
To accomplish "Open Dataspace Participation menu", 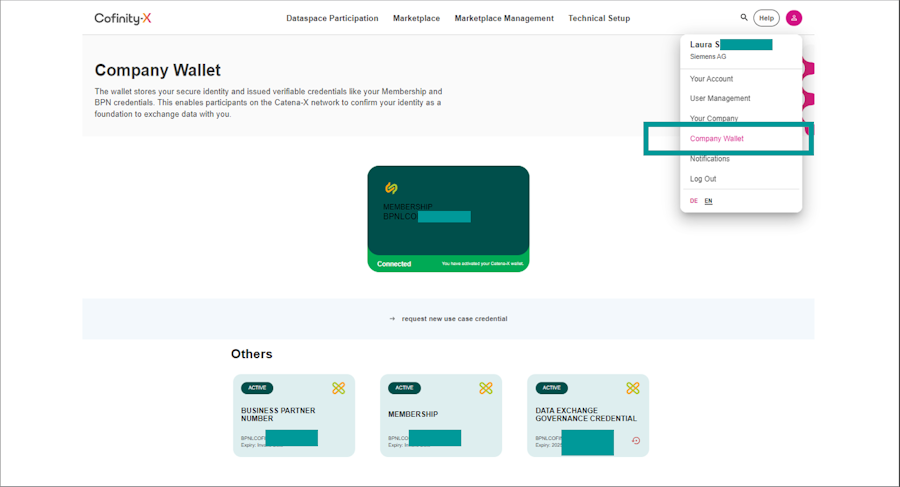I will 332,18.
